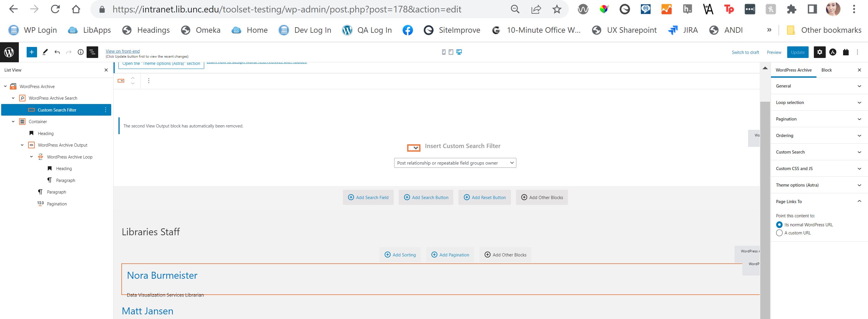Open the Toolset plugin sidebar icon
This screenshot has height=319, width=868.
[846, 52]
